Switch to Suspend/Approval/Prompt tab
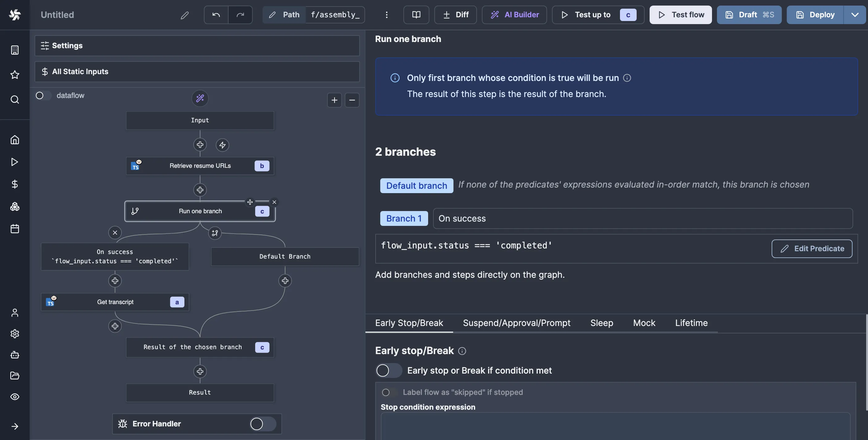 point(516,323)
